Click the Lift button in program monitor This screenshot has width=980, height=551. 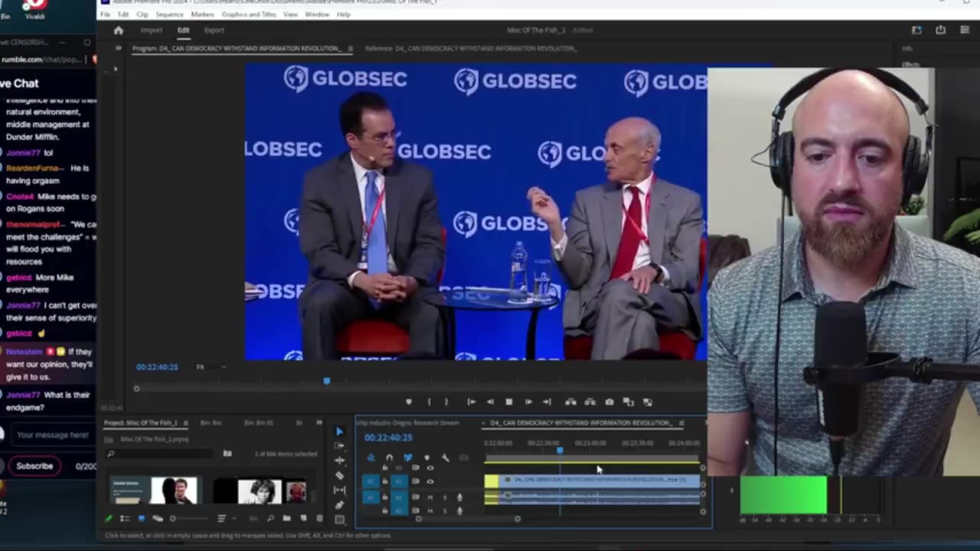571,402
